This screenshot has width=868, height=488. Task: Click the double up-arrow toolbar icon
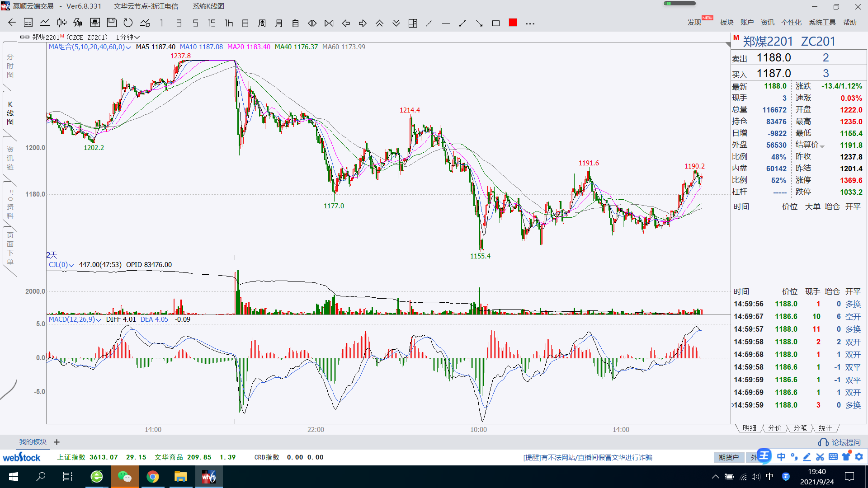[379, 23]
